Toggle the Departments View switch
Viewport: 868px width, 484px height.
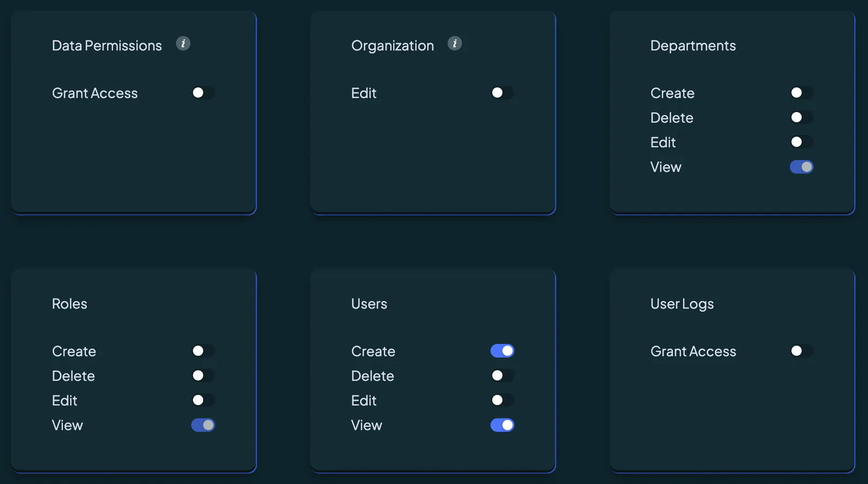801,167
